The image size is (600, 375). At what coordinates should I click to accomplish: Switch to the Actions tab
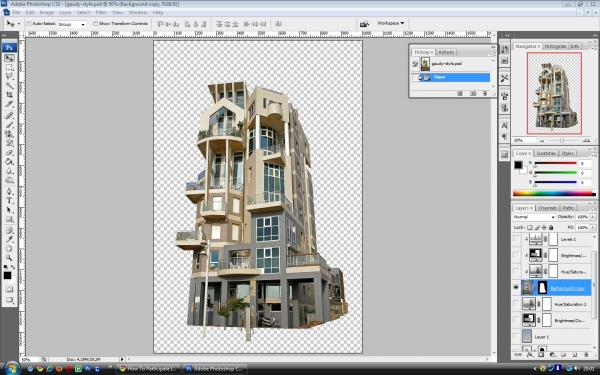click(446, 52)
